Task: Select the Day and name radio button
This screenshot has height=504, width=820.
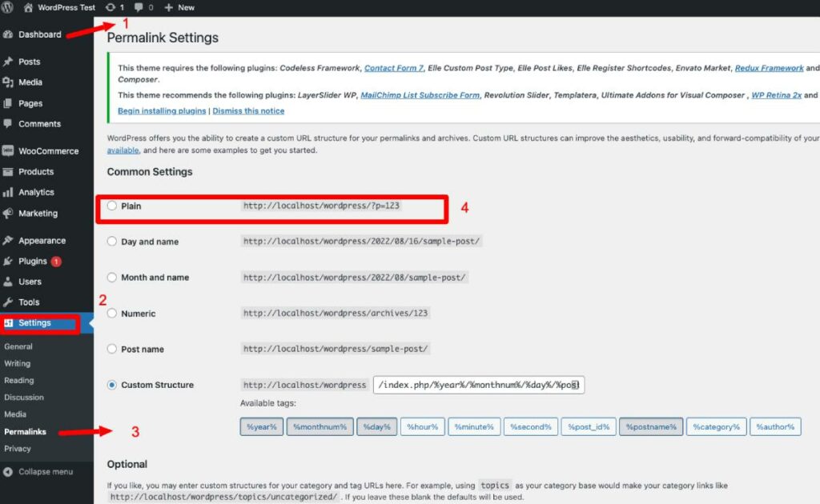Action: (x=112, y=242)
